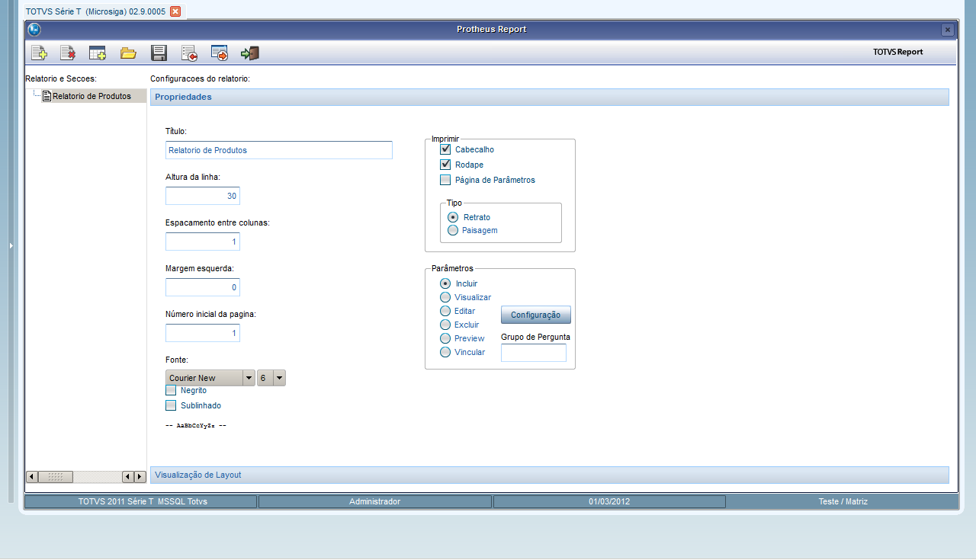The image size is (976, 560).
Task: Save the report with the floppy icon
Action: (159, 53)
